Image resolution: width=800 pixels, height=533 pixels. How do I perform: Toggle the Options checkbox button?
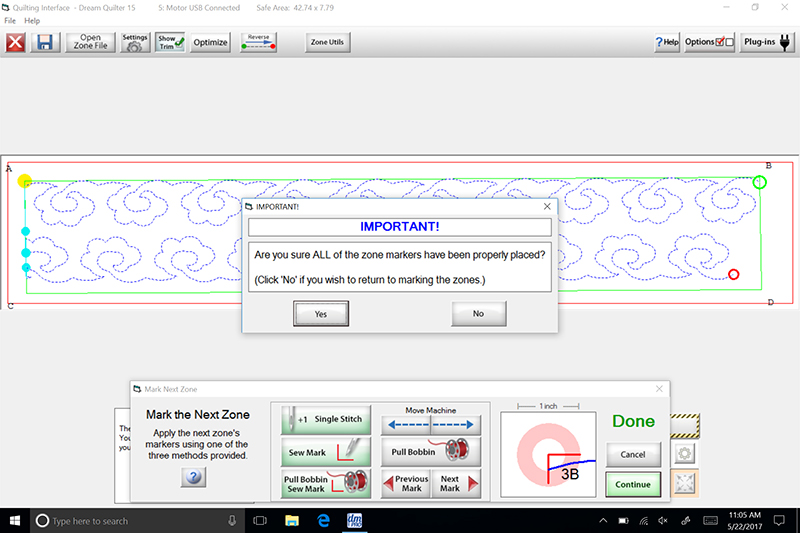click(x=711, y=43)
